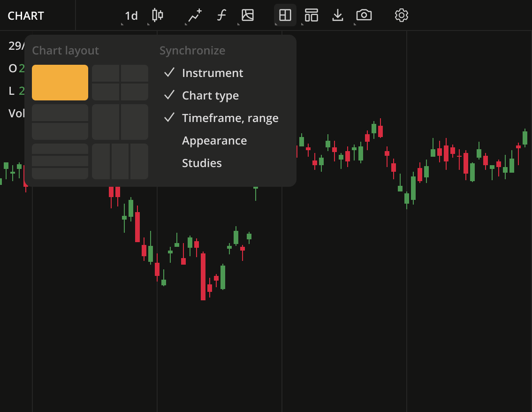Uncheck Instrument synchronization

coord(213,73)
